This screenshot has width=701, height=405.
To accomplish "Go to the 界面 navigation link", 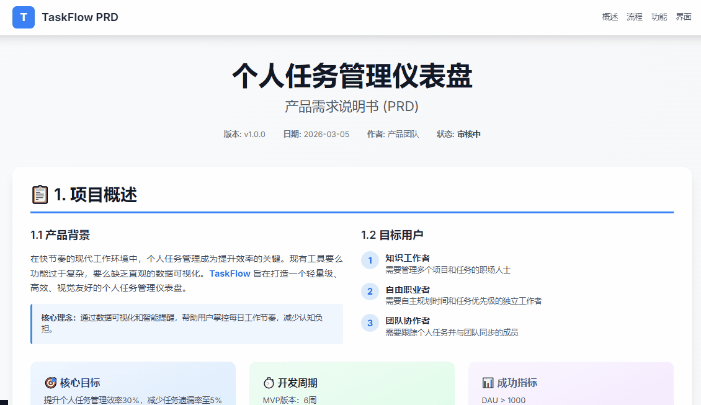I will (684, 17).
